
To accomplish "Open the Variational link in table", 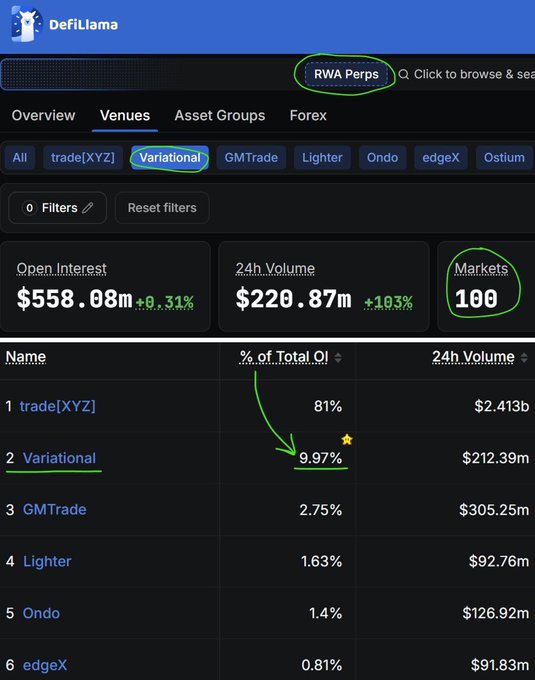I will 59,458.
